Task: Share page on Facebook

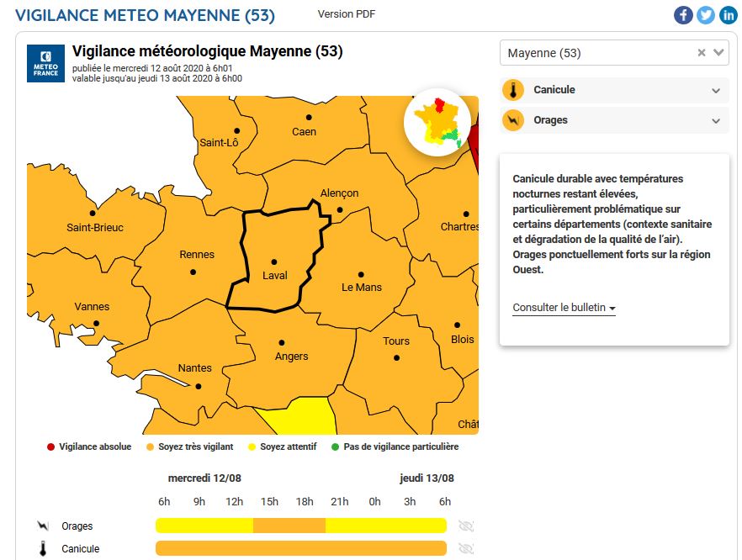Action: (683, 15)
